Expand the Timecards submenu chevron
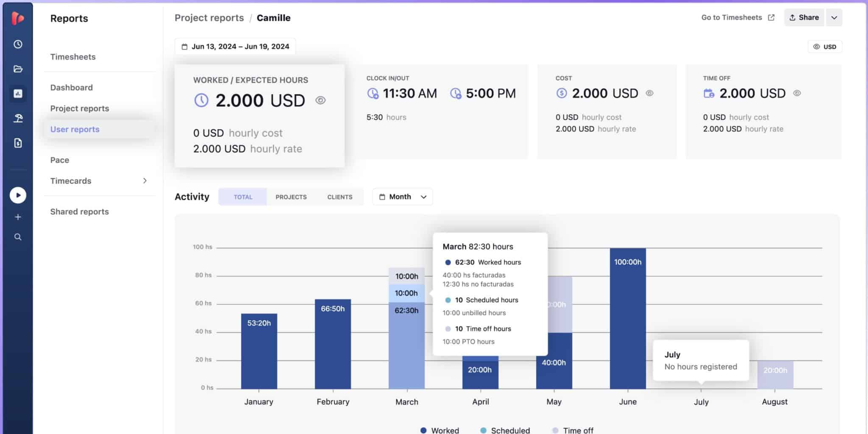868x434 pixels. (x=145, y=181)
